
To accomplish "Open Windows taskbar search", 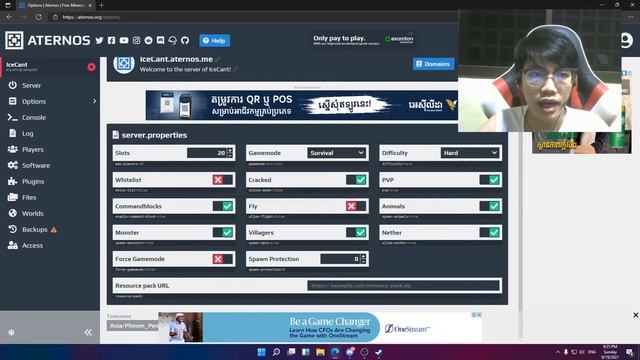I will click(x=276, y=352).
